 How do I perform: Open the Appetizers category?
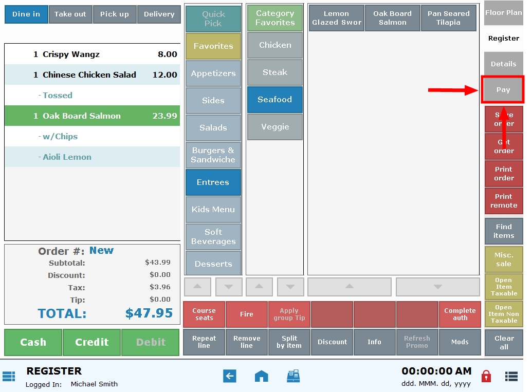click(213, 73)
